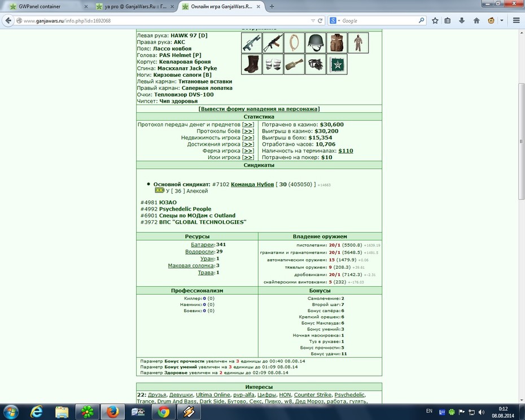
Task: Open the Недвижимость игрока link
Action: 248,138
